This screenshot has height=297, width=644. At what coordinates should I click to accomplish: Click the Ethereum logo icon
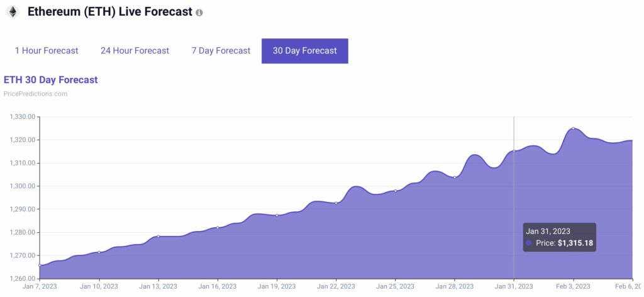(12, 12)
